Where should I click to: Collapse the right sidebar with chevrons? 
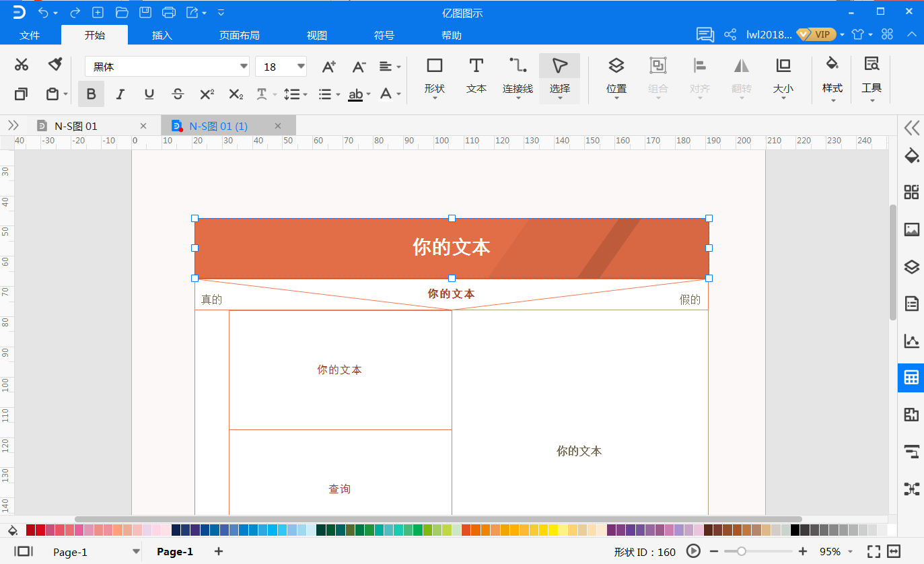[x=911, y=127]
